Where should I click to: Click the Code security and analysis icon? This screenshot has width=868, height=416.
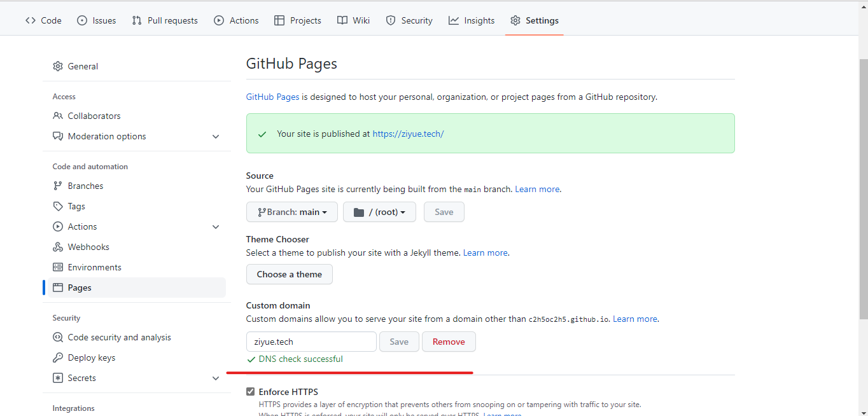point(58,337)
